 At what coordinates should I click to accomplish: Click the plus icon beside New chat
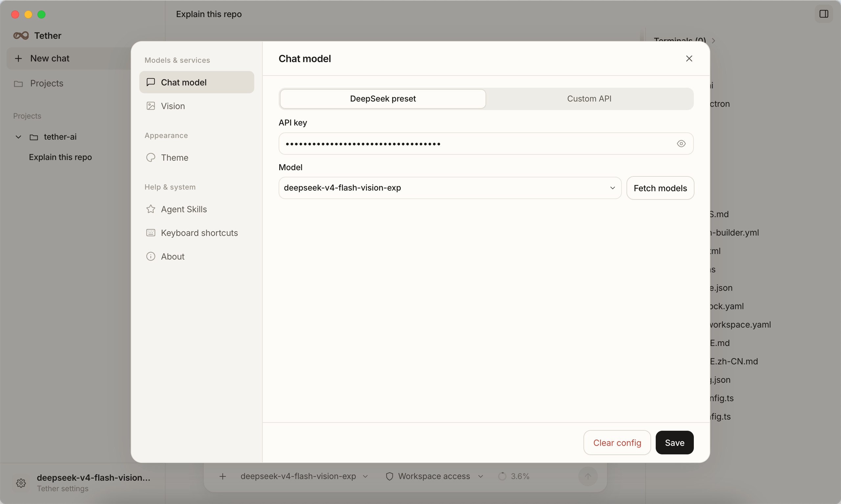tap(18, 58)
